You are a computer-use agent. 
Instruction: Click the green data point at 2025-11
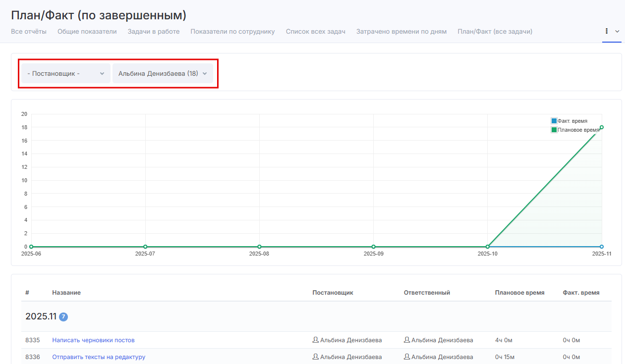click(602, 127)
